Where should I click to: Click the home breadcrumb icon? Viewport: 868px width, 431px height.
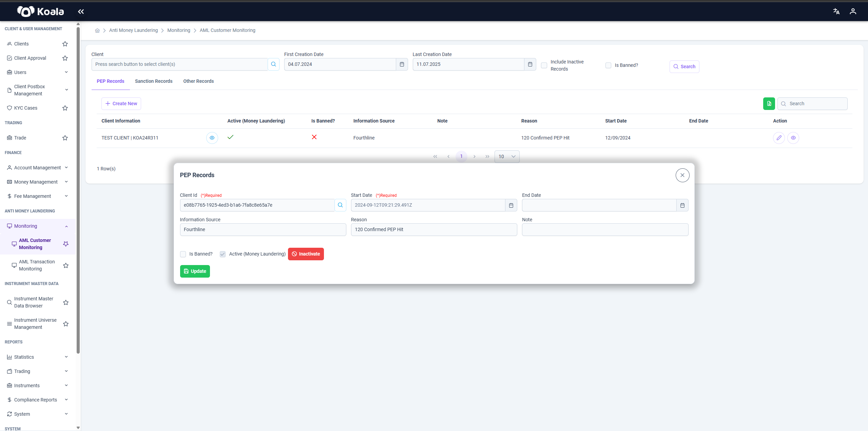[x=97, y=31]
